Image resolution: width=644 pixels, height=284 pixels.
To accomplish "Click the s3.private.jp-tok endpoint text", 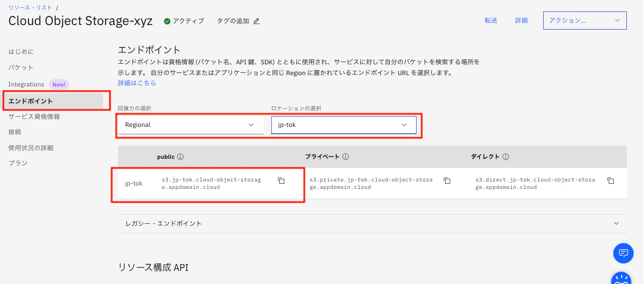I will pos(371,183).
